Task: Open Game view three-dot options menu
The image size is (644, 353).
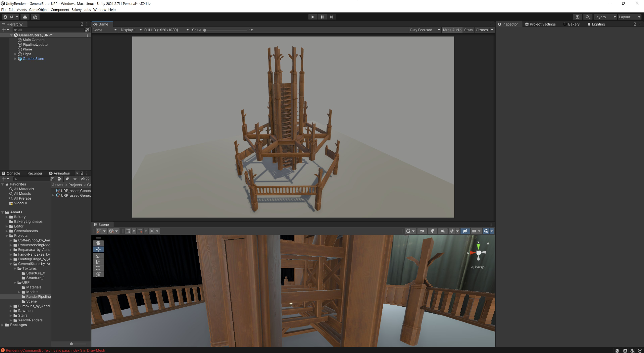Action: coord(491,24)
